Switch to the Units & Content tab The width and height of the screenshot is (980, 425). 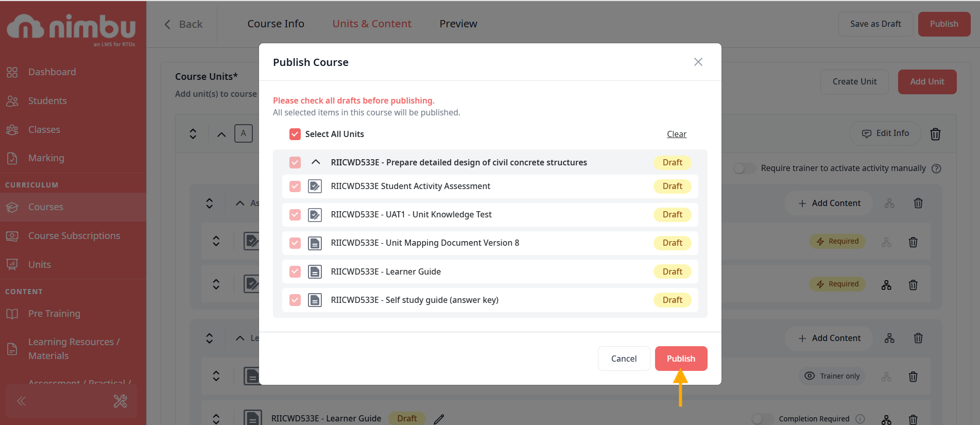(x=372, y=24)
